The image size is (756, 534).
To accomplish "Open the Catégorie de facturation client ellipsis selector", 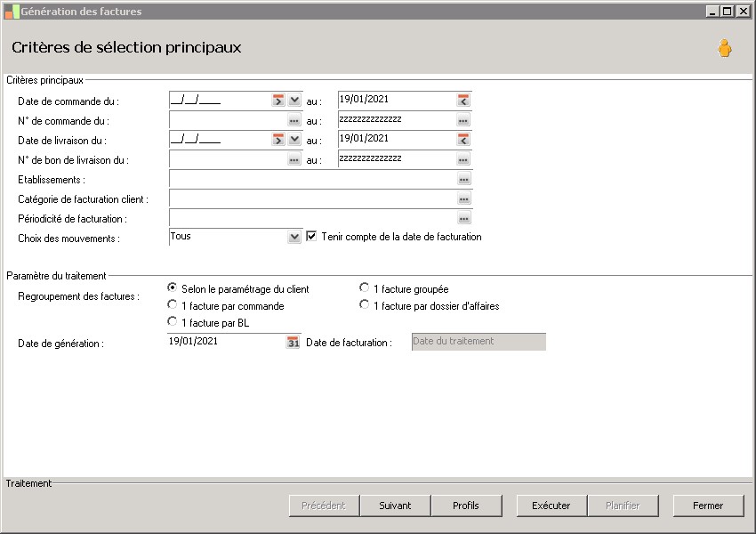I will point(463,198).
